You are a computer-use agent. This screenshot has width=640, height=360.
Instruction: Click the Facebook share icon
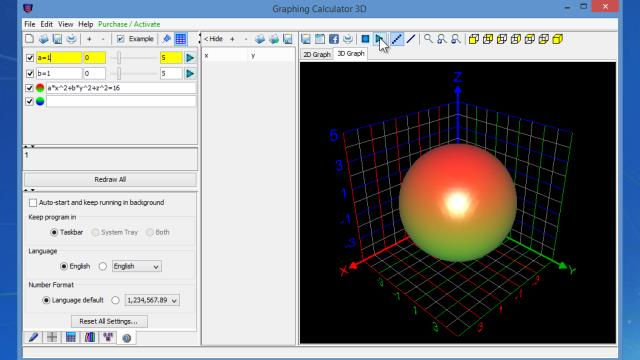(333, 39)
